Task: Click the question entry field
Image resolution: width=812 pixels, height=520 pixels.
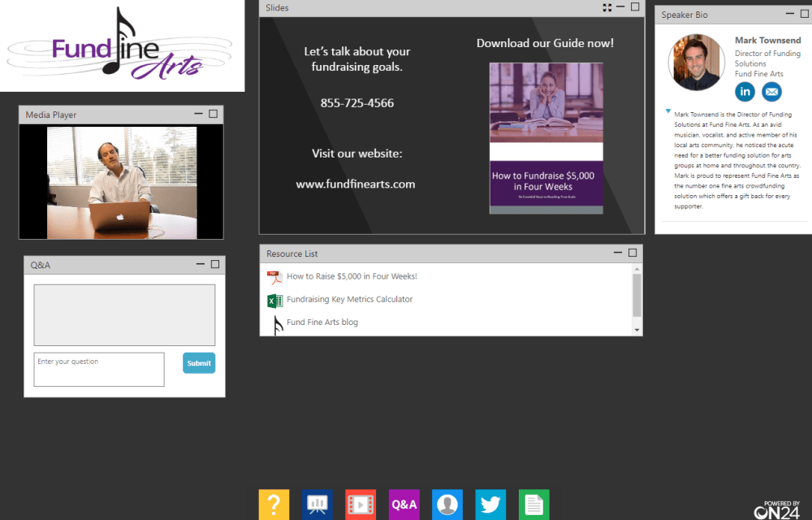Action: pyautogui.click(x=98, y=369)
